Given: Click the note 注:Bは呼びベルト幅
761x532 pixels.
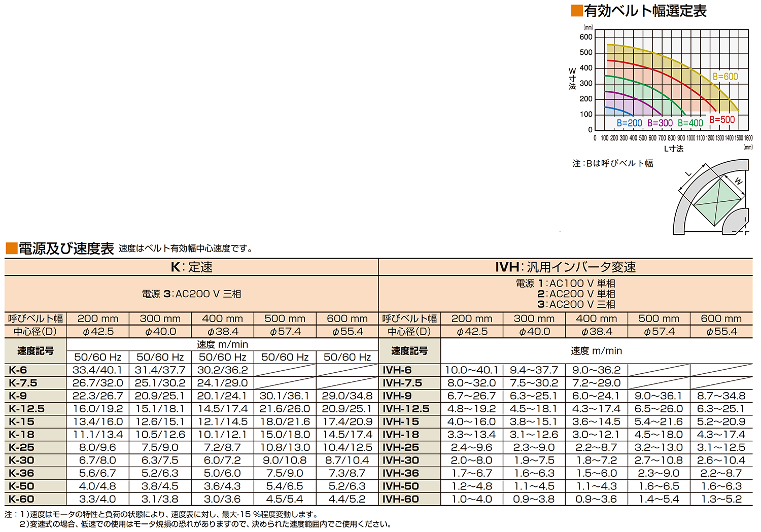Looking at the screenshot, I should coord(613,163).
